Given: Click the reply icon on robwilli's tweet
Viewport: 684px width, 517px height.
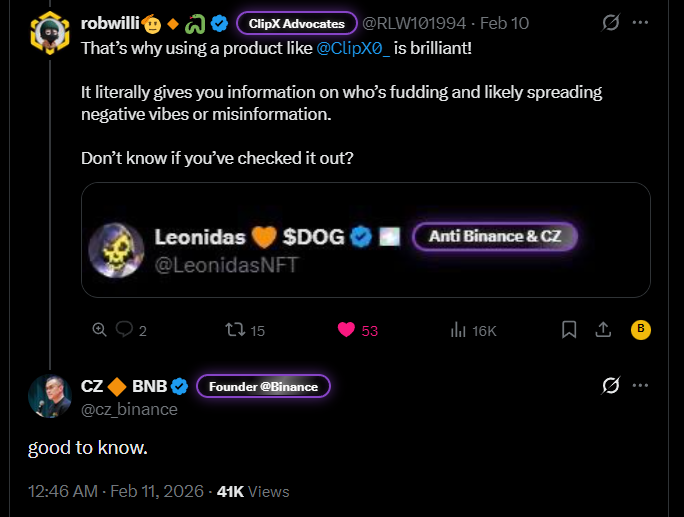Looking at the screenshot, I should (x=125, y=329).
